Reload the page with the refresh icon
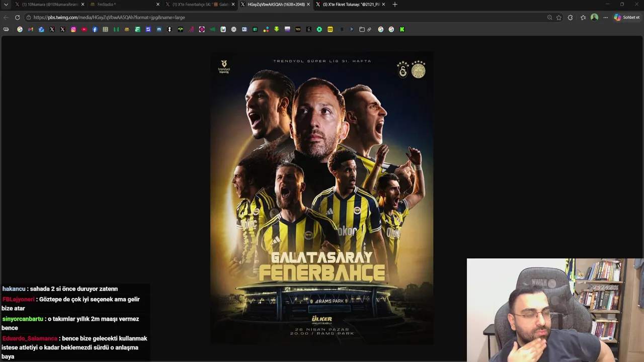644x362 pixels. click(17, 17)
